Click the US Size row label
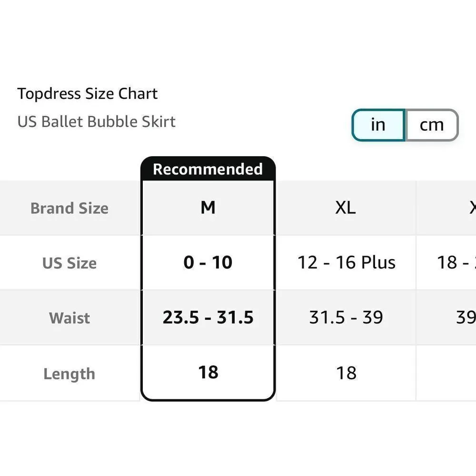Image resolution: width=476 pixels, height=476 pixels. [x=69, y=263]
